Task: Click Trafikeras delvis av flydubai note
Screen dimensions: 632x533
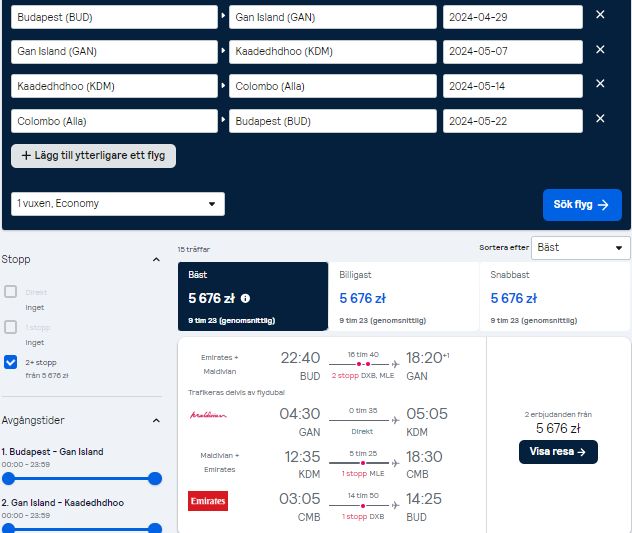Action: click(x=236, y=392)
